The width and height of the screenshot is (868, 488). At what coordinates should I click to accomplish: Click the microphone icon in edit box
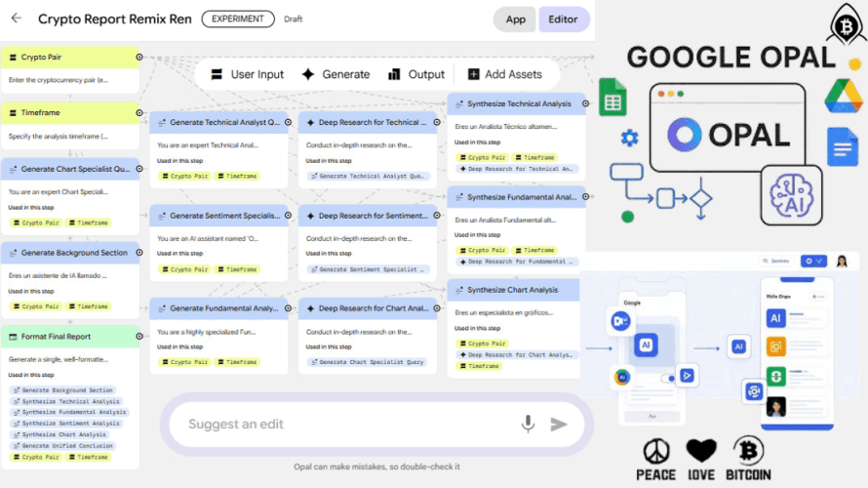(x=528, y=424)
